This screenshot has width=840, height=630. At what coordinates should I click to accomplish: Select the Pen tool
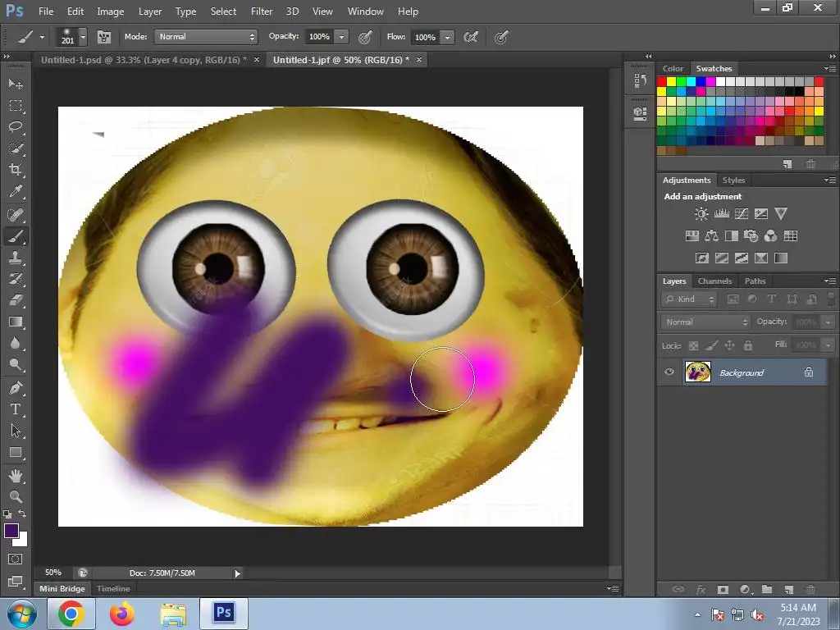tap(16, 388)
